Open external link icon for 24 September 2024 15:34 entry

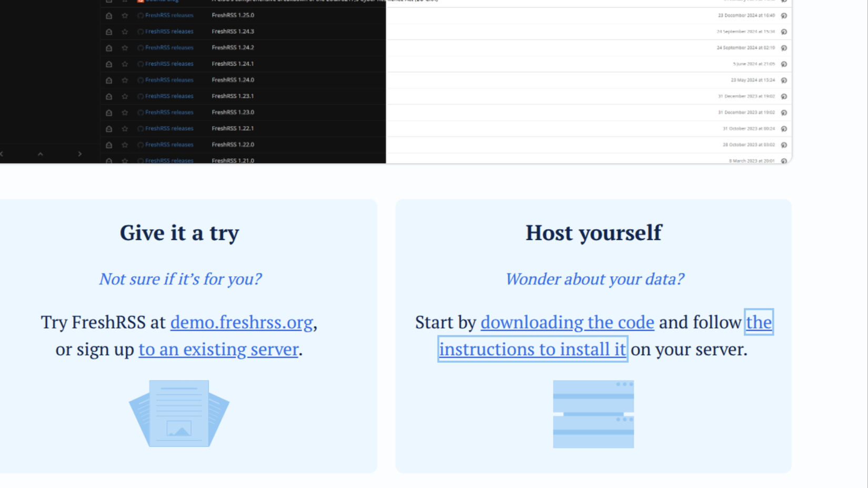pos(784,32)
